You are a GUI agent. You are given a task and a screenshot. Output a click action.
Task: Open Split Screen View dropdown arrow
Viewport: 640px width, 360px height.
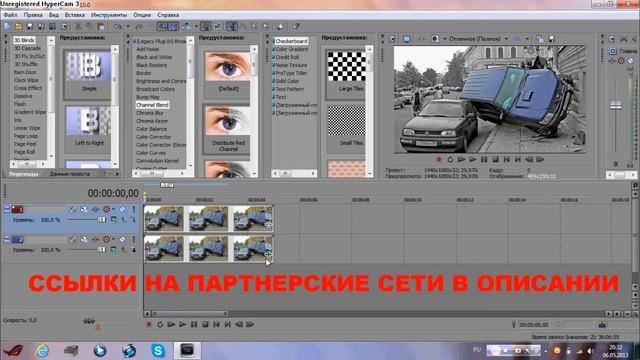coord(444,39)
